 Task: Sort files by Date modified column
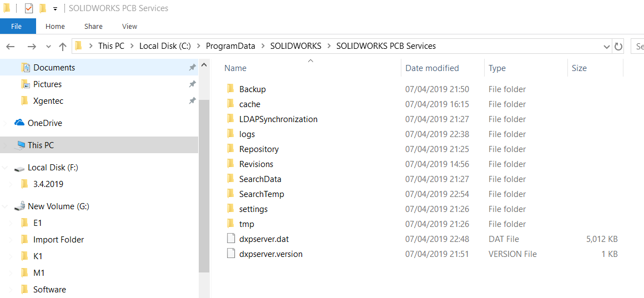(x=432, y=68)
